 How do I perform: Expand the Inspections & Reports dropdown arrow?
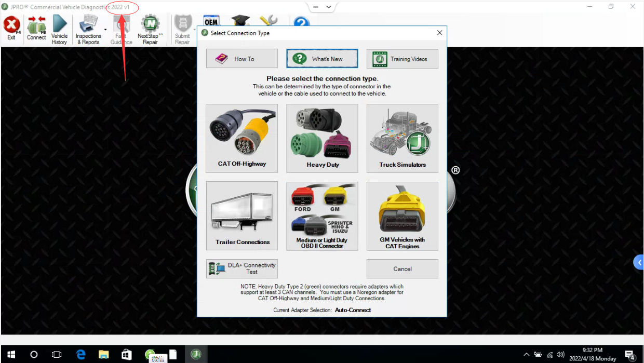tap(105, 30)
